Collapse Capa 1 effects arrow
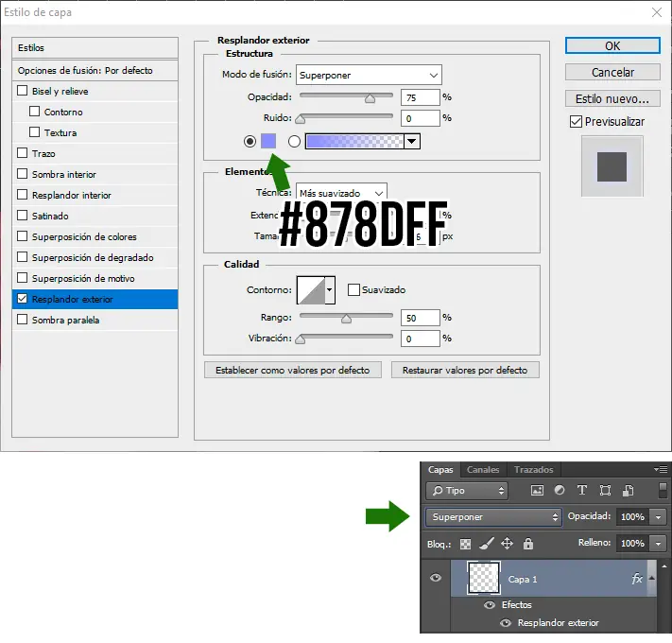This screenshot has height=643, width=672. (652, 579)
